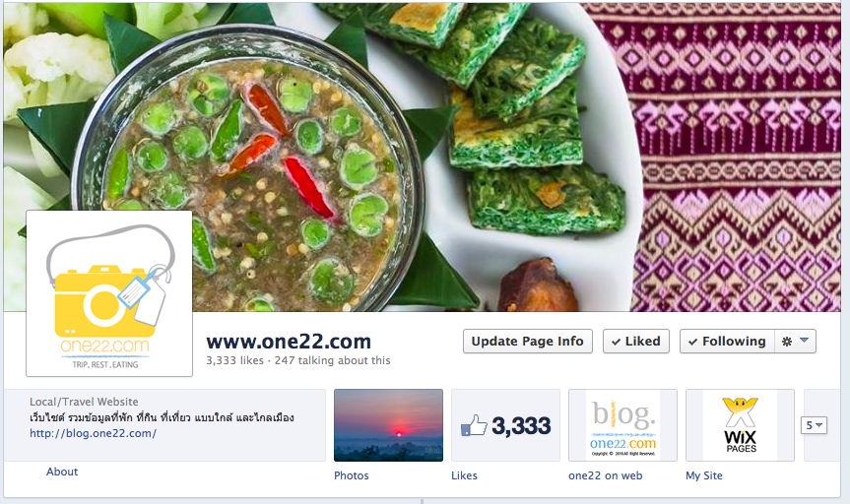Click the checkmark on the Liked button
850x504 pixels.
pos(616,342)
